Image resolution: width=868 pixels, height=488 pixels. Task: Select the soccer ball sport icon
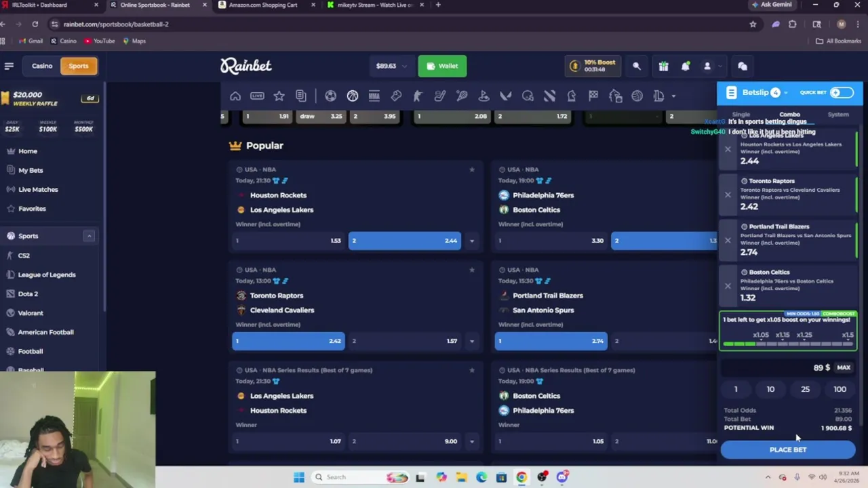point(330,96)
